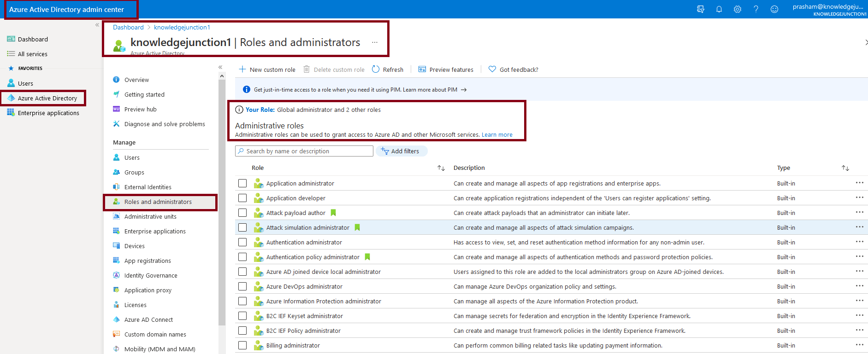
Task: Click the Identity Governance icon
Action: [x=117, y=275]
